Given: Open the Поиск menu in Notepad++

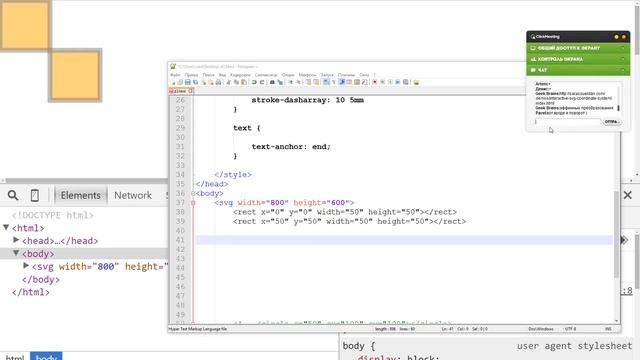Looking at the screenshot, I should coord(208,75).
